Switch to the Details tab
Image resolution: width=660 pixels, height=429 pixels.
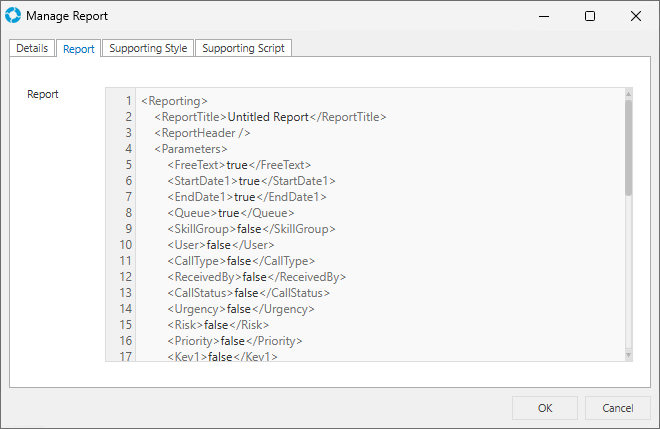pos(32,48)
